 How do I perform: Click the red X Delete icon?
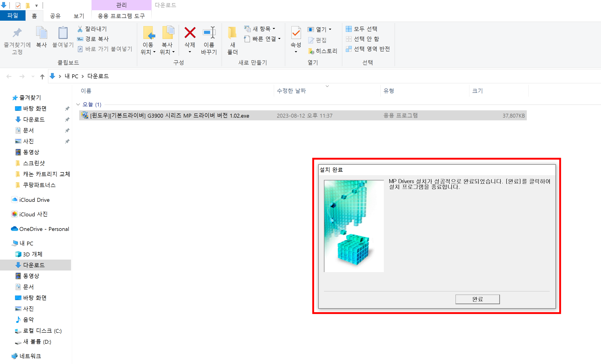190,33
